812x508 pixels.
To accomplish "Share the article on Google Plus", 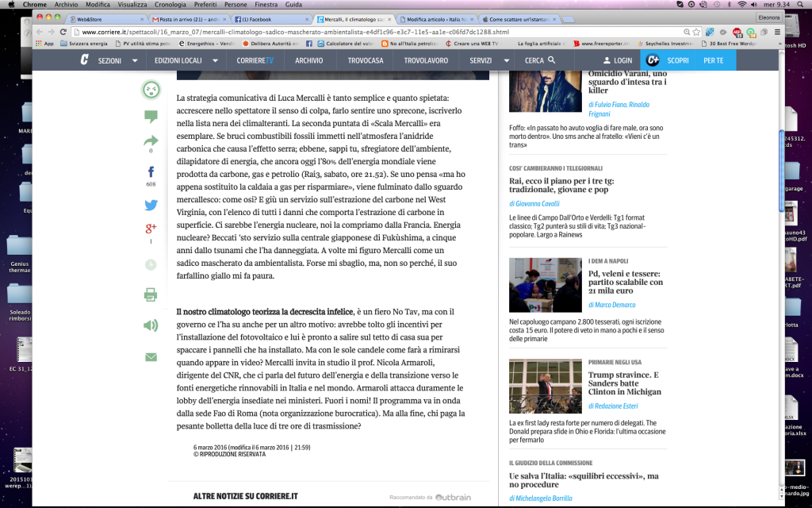I will click(x=151, y=229).
